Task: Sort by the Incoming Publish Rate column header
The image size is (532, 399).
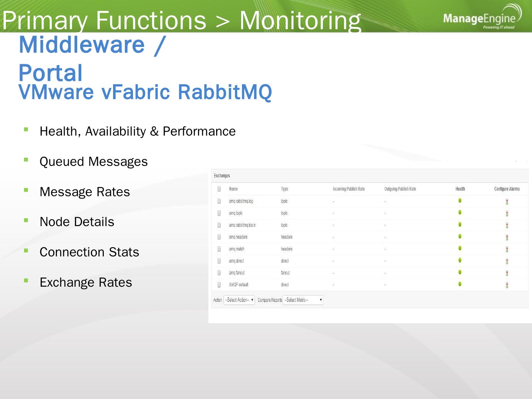Action: coord(348,189)
